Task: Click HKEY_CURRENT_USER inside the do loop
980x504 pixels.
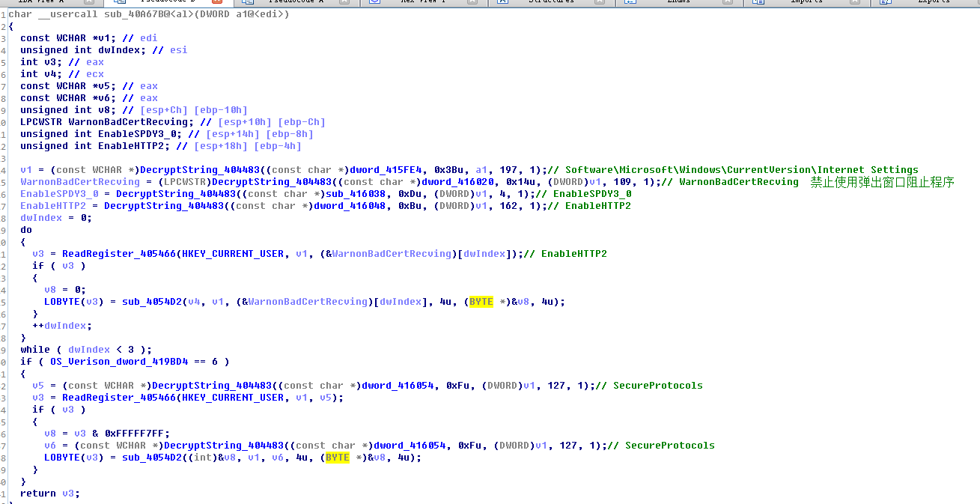Action: (x=233, y=254)
